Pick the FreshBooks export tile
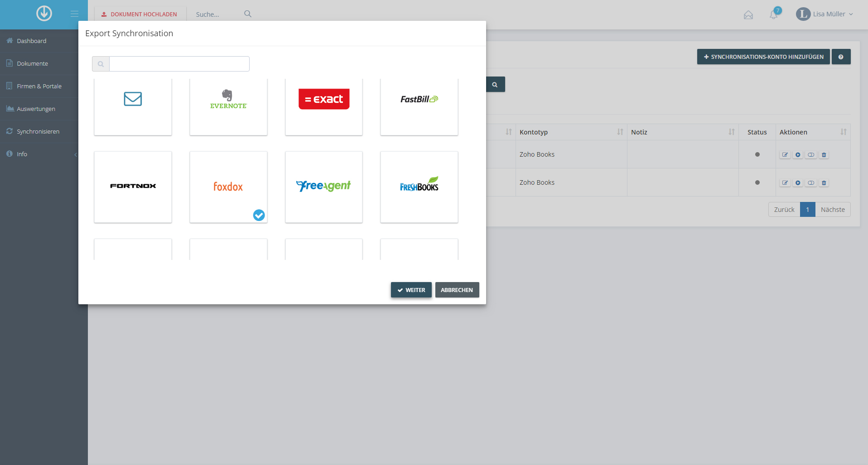The height and width of the screenshot is (465, 868). tap(419, 187)
